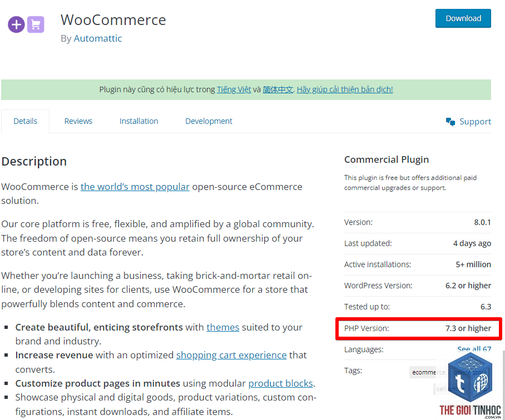This screenshot has width=505, height=420.
Task: Click the 简体中文 language link
Action: (x=278, y=89)
